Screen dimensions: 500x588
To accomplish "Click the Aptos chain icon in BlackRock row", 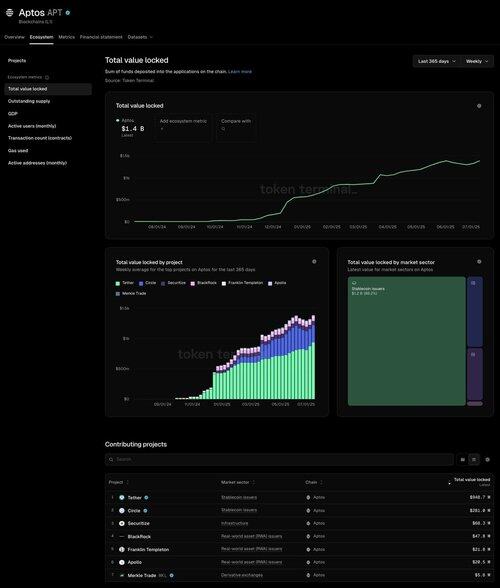I will (308, 536).
